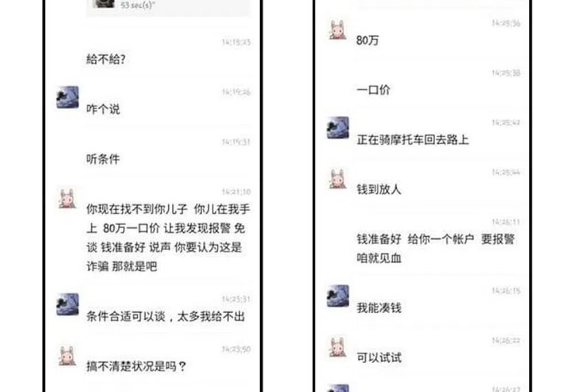
Task: Select the 我能凑钱 message text
Action: (379, 308)
